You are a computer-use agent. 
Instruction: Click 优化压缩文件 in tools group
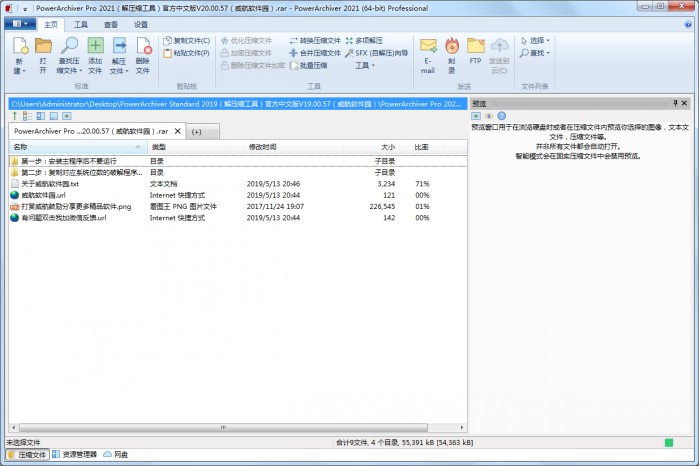(246, 41)
